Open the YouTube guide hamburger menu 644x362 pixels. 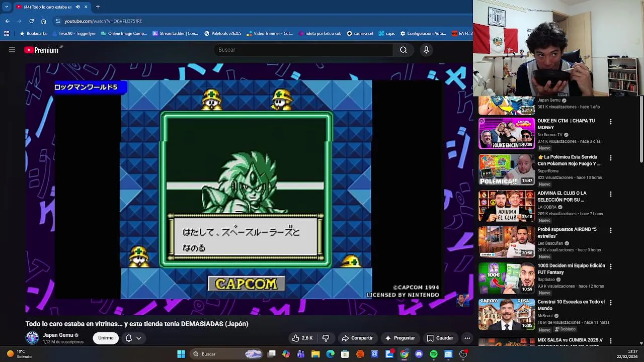(12, 50)
